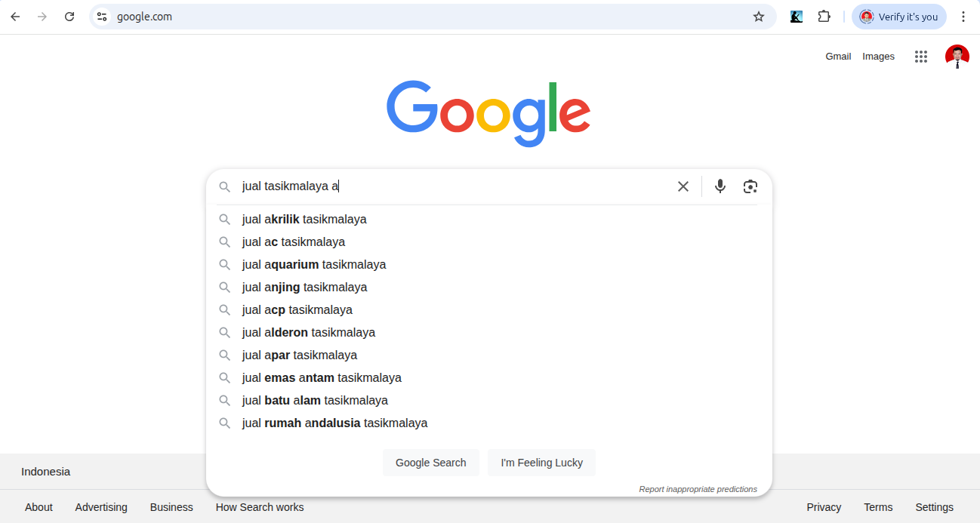Click I'm Feeling Lucky button
980x523 pixels.
tap(541, 463)
